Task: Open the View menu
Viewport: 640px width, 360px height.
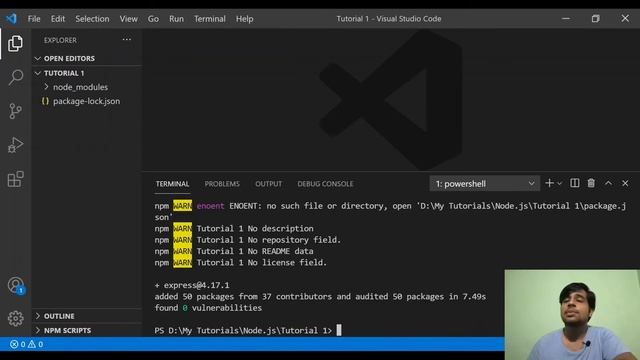Action: (129, 19)
